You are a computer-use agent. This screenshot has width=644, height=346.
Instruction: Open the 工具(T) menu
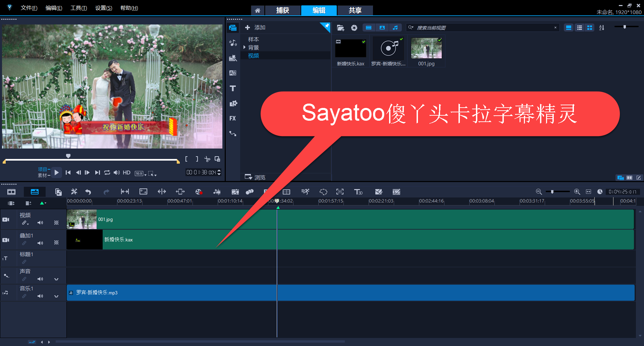(78, 8)
